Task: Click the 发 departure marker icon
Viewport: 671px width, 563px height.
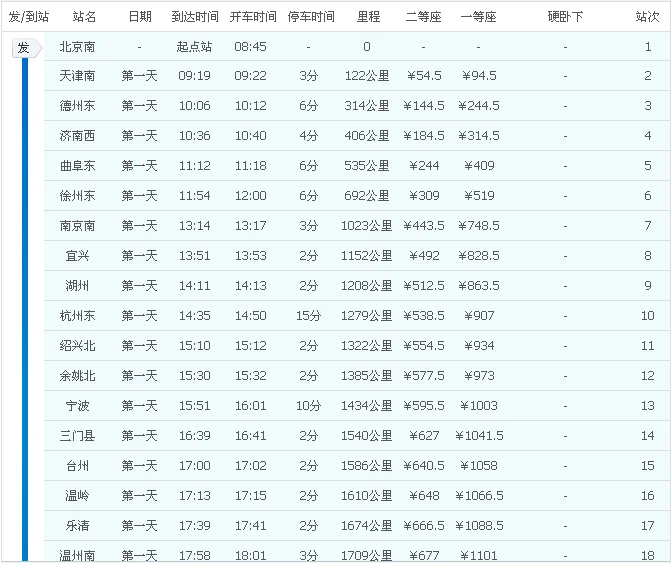Action: [27, 48]
